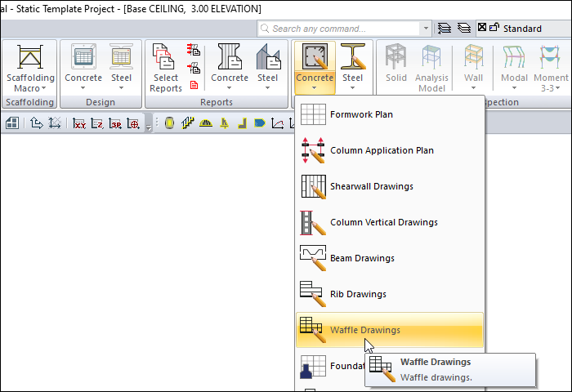Click the 3P coordinate icon
Screen dimensions: 572x392
click(115, 123)
